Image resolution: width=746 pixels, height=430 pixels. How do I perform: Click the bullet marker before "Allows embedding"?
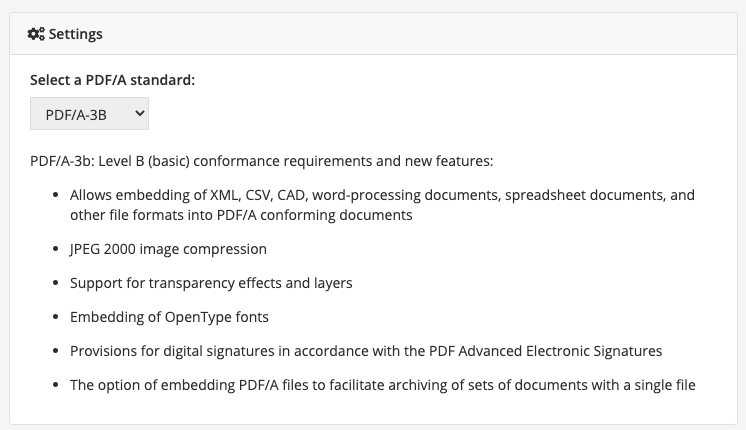[x=54, y=196]
